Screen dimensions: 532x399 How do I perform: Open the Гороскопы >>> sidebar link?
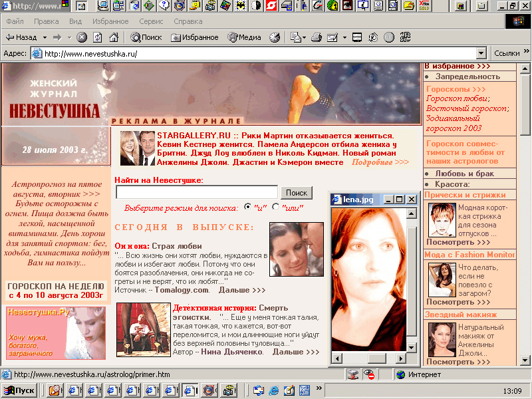click(x=456, y=89)
